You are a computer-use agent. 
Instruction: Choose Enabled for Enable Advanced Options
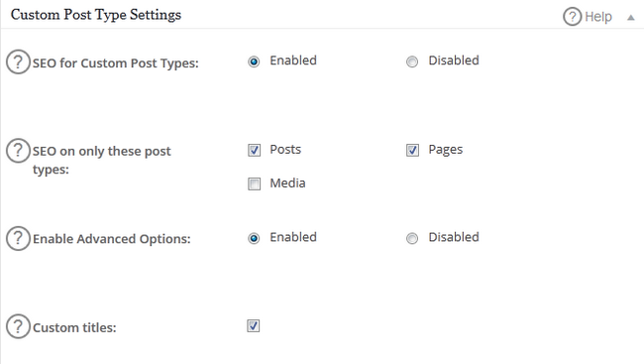click(x=254, y=239)
